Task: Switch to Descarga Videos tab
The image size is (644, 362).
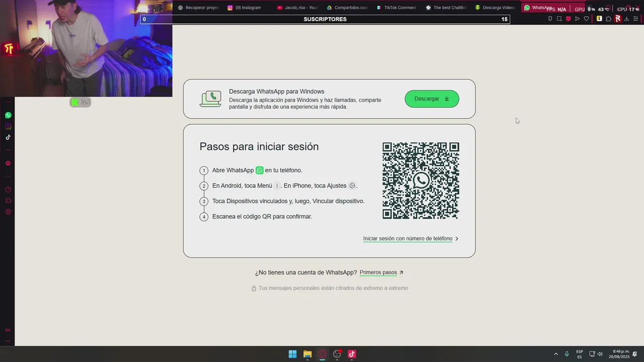Action: [x=495, y=8]
